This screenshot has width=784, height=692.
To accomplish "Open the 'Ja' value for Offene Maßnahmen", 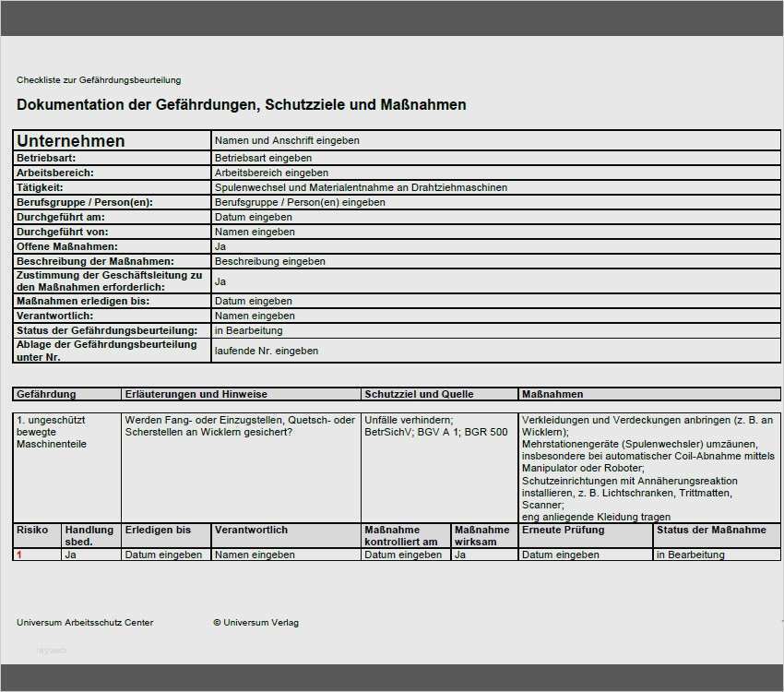I will click(495, 246).
